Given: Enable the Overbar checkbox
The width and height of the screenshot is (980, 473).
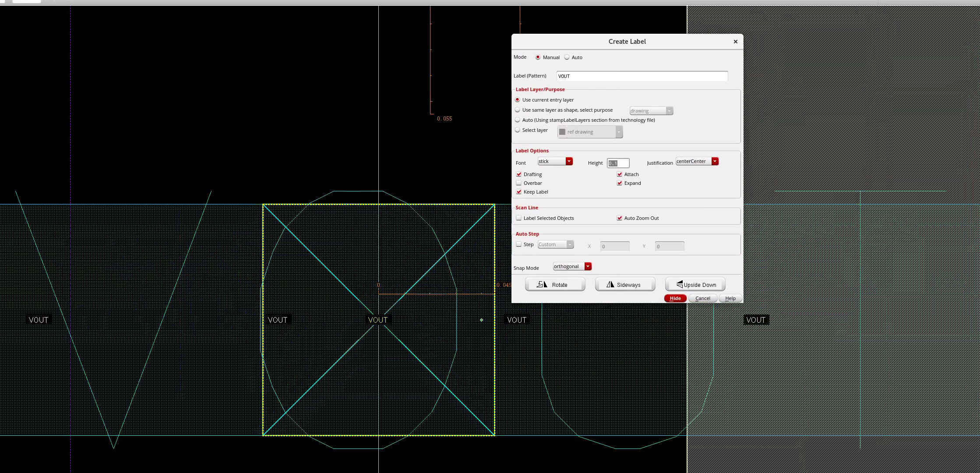Looking at the screenshot, I should [519, 183].
